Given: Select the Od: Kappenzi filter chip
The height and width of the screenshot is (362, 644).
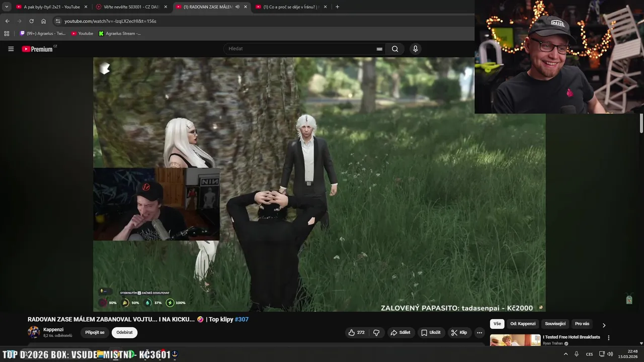Looking at the screenshot, I should [523, 324].
